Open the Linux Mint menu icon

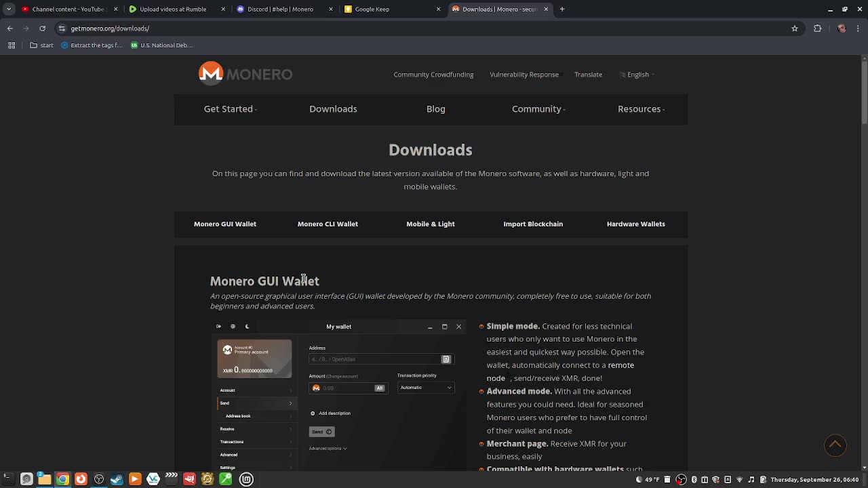pyautogui.click(x=247, y=479)
